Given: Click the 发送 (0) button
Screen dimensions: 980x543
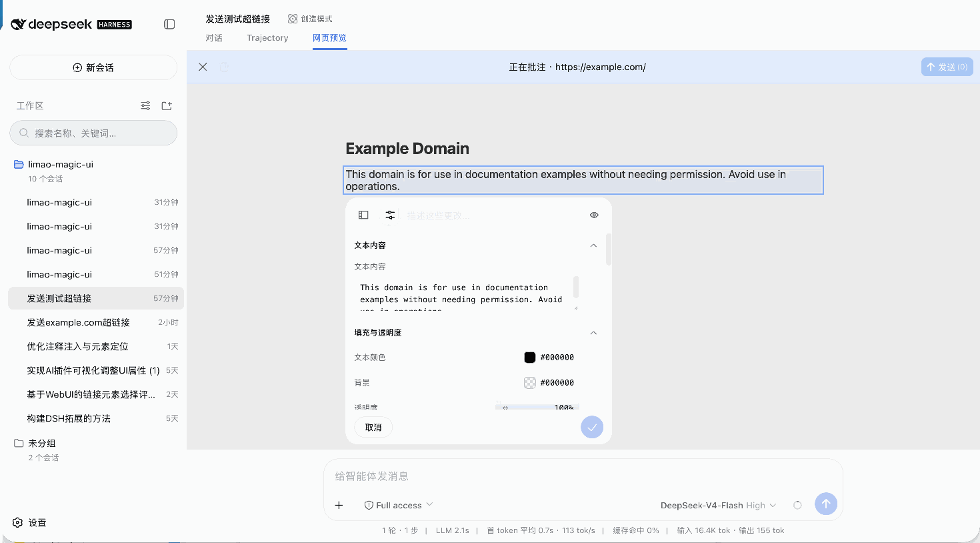Looking at the screenshot, I should 947,67.
